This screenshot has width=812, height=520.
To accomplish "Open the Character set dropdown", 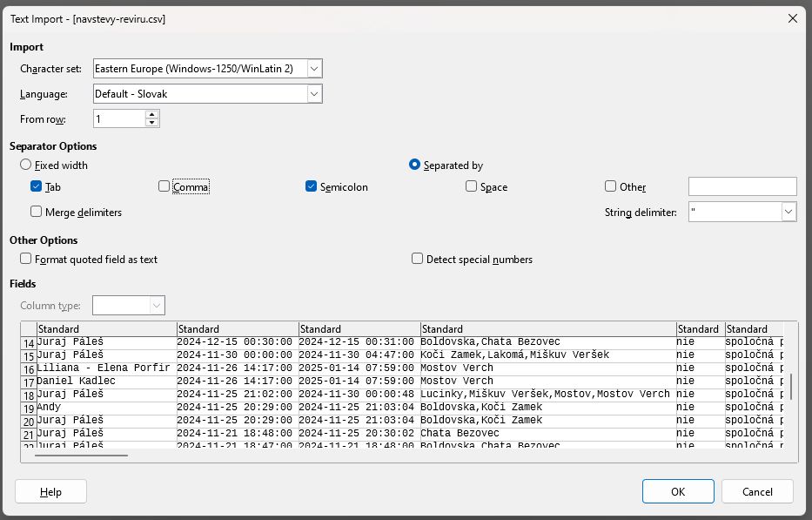I will (x=314, y=69).
